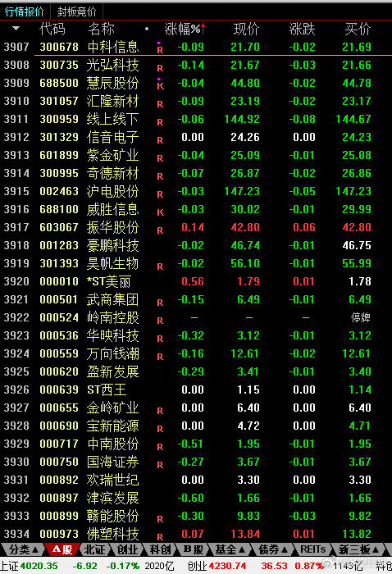Select the 北证 bottom tab

(x=94, y=549)
